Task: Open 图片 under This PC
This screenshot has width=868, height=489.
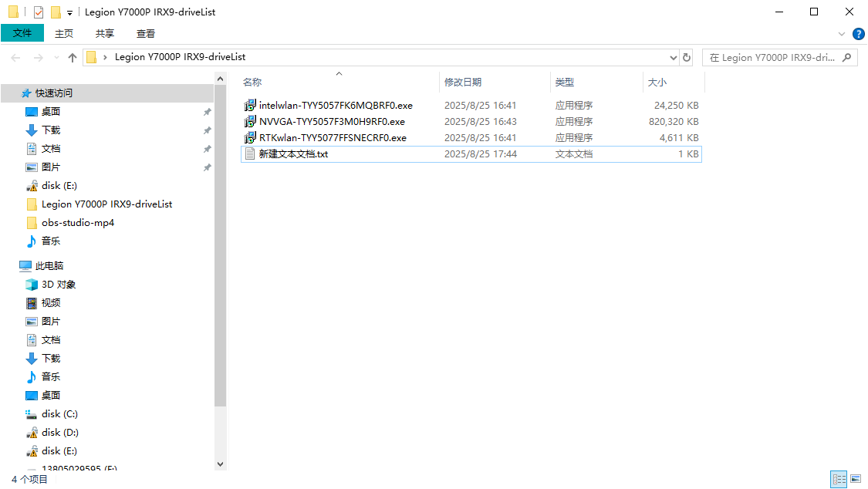Action: click(50, 322)
